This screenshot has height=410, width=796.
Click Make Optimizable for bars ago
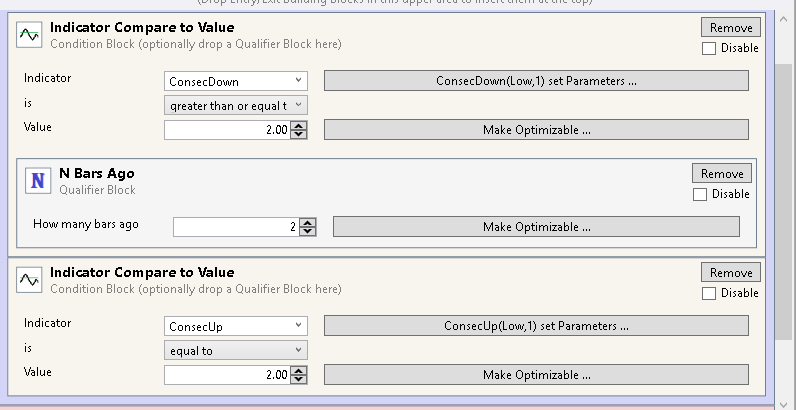click(x=536, y=227)
